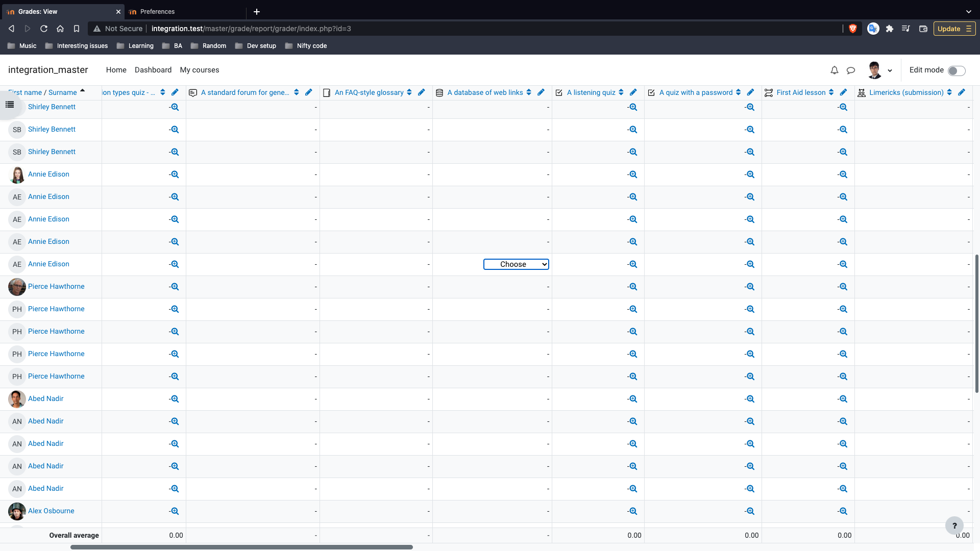
Task: Open Limericks (submission) column link
Action: pos(906,92)
